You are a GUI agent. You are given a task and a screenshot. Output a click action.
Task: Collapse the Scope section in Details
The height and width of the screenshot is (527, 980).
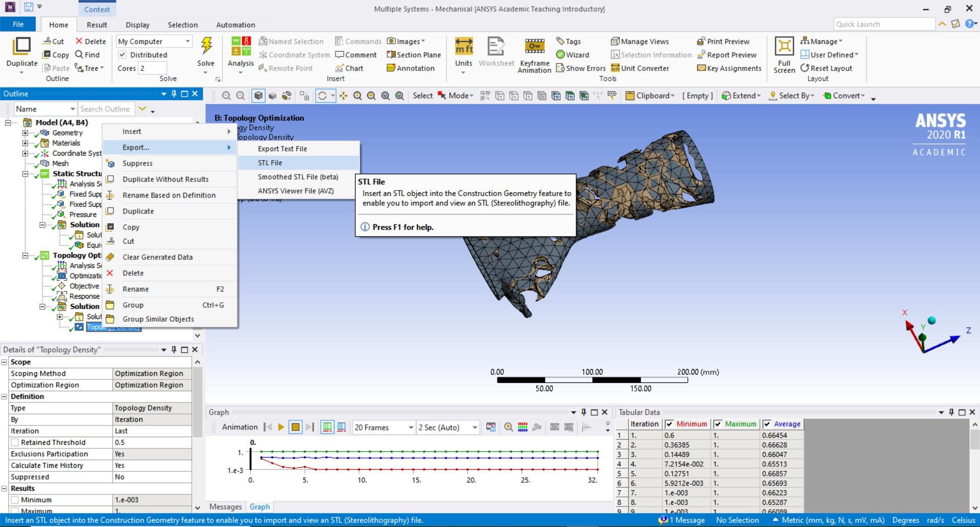point(5,362)
